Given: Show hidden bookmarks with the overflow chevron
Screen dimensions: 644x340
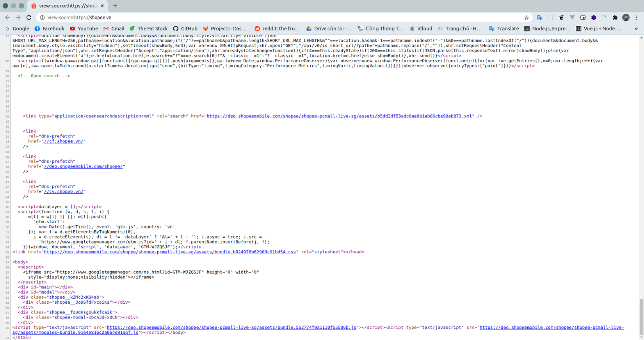Looking at the screenshot, I should click(636, 28).
